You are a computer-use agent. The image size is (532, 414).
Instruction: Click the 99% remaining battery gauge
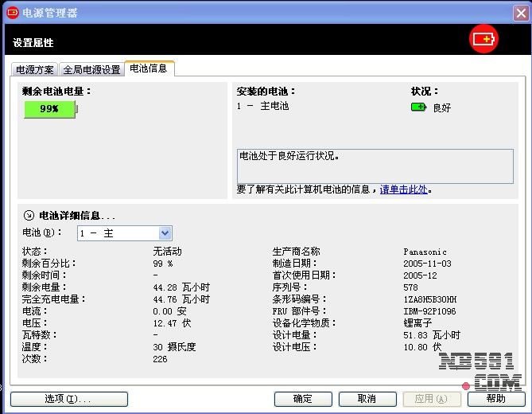tap(51, 109)
